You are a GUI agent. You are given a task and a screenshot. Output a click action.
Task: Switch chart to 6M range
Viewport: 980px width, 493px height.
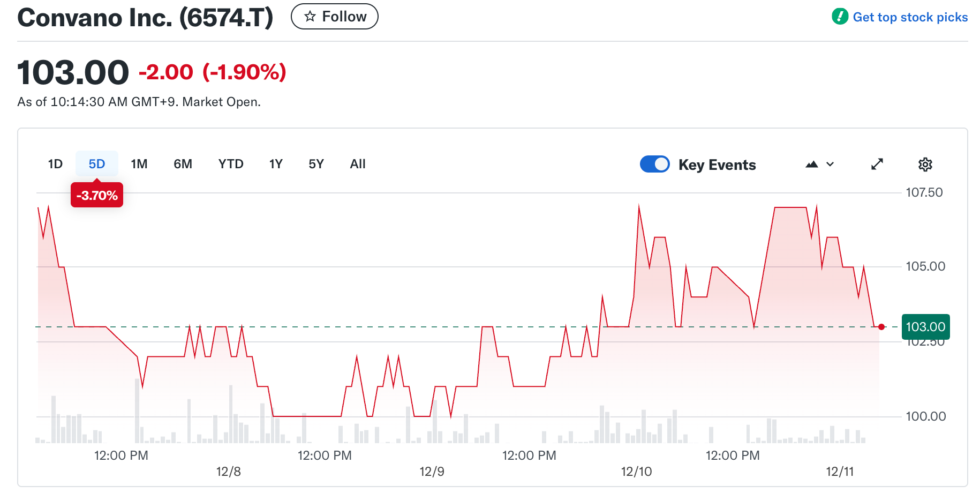click(x=183, y=164)
